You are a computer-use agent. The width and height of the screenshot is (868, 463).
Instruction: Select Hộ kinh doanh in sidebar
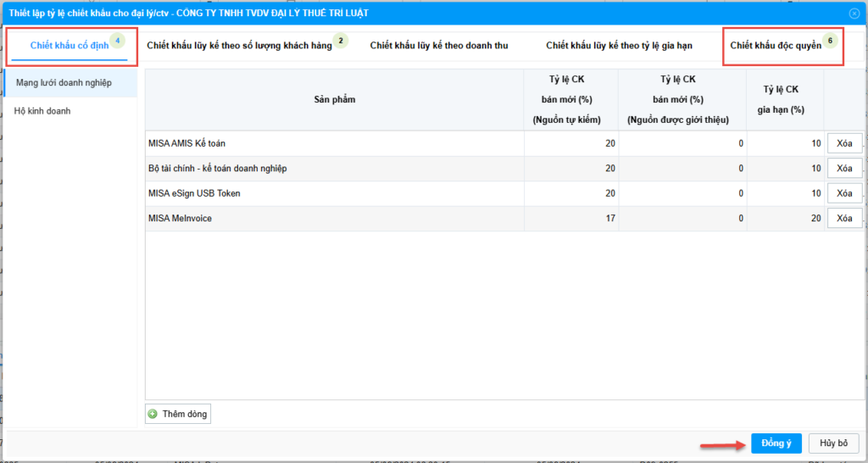71,111
